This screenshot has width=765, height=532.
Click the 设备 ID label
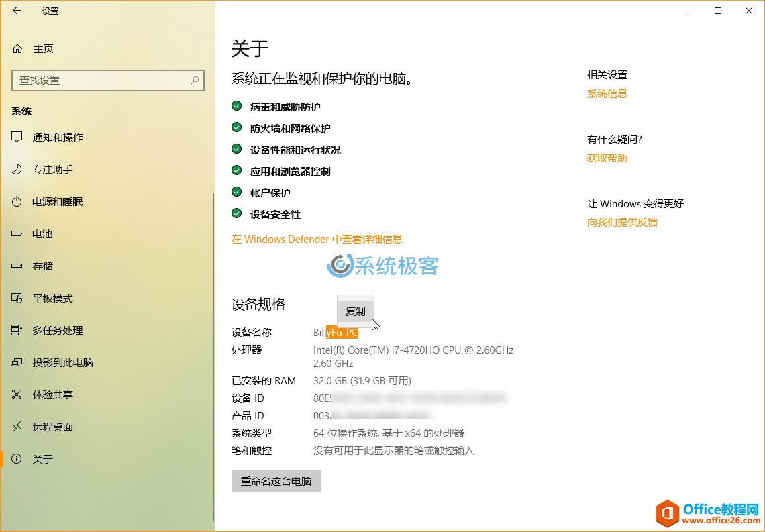coord(248,398)
